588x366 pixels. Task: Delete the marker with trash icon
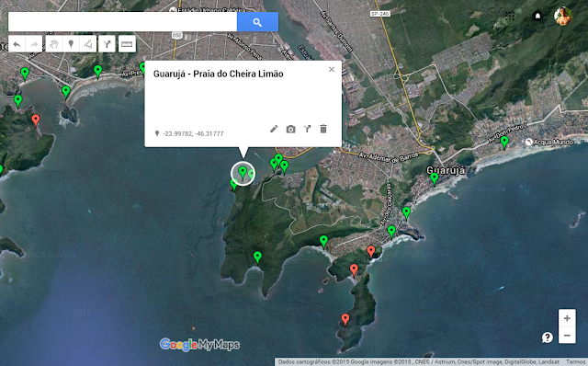tap(323, 129)
